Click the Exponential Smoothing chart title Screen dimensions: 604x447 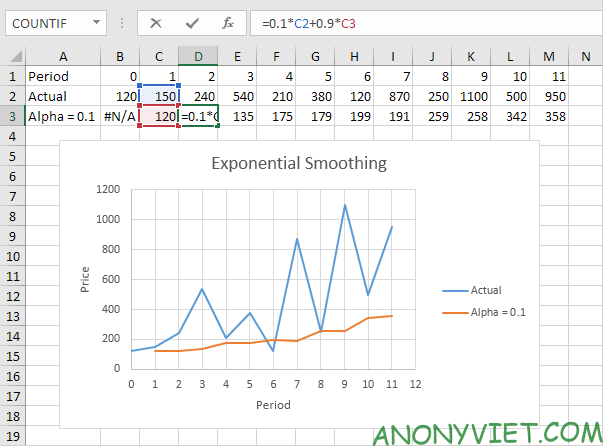(x=298, y=163)
